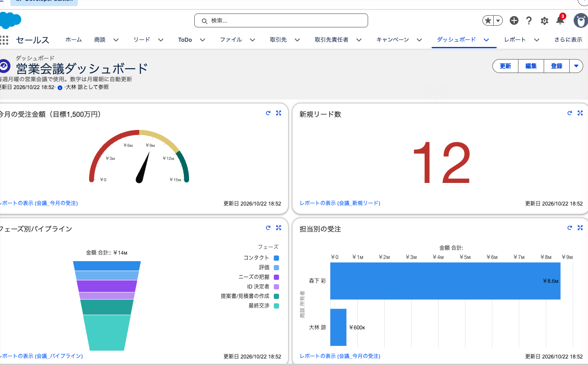Open the help question mark icon
Viewport: 588px width, 365px height.
pyautogui.click(x=529, y=20)
